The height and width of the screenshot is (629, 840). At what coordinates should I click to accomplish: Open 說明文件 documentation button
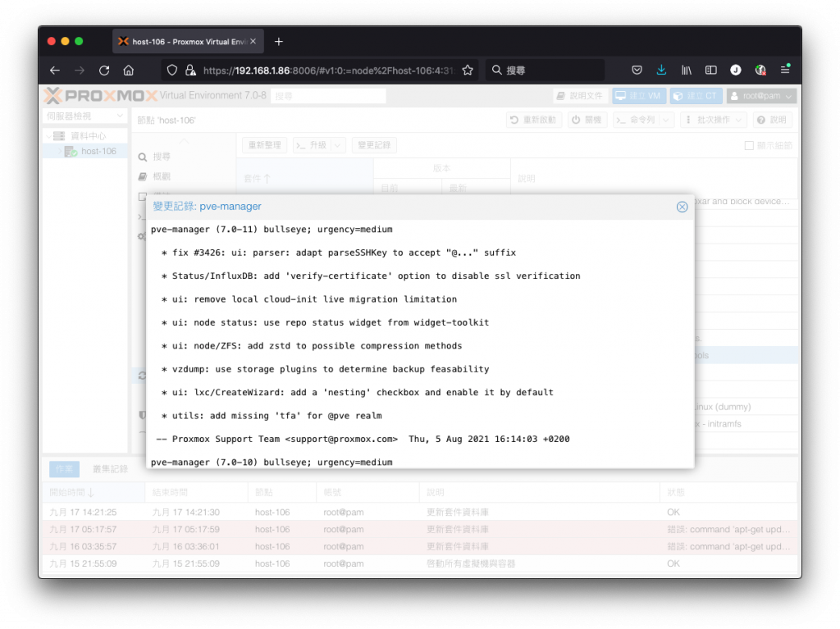580,96
